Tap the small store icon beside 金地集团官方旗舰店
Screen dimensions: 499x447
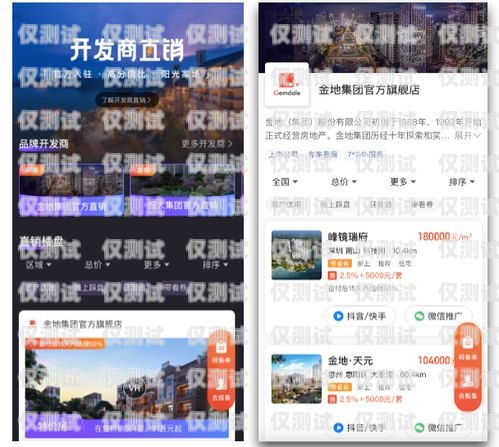(x=32, y=323)
